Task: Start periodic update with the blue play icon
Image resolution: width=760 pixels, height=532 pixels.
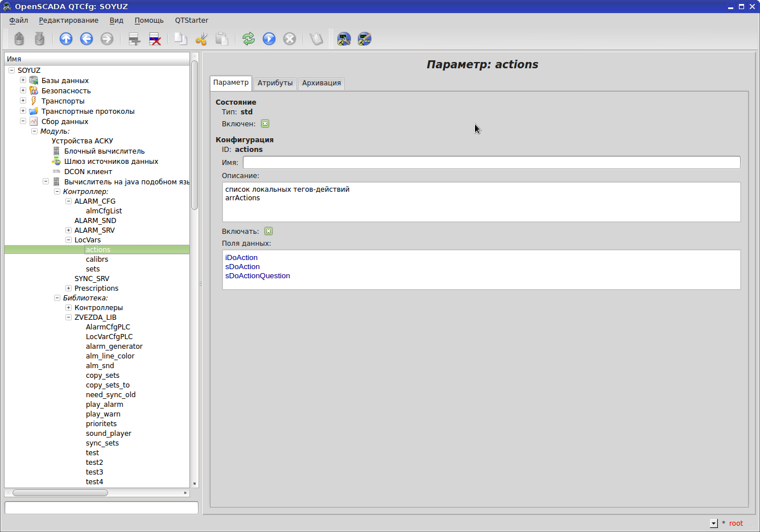Action: [x=269, y=39]
